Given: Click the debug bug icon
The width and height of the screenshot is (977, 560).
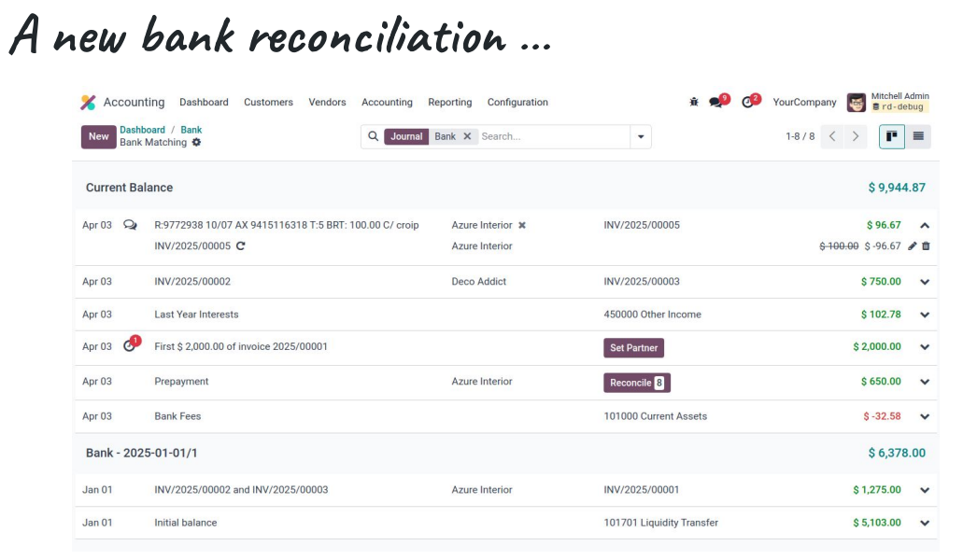Looking at the screenshot, I should (x=693, y=102).
